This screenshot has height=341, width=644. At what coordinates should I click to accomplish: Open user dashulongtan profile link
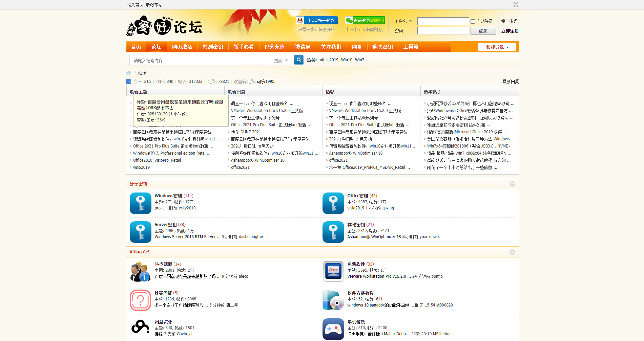click(x=251, y=237)
